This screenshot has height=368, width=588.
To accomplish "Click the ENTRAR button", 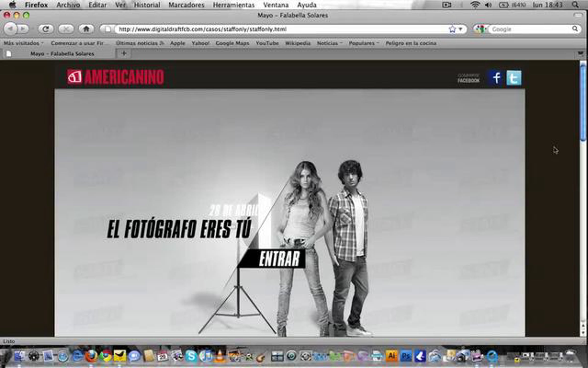I will [x=279, y=259].
